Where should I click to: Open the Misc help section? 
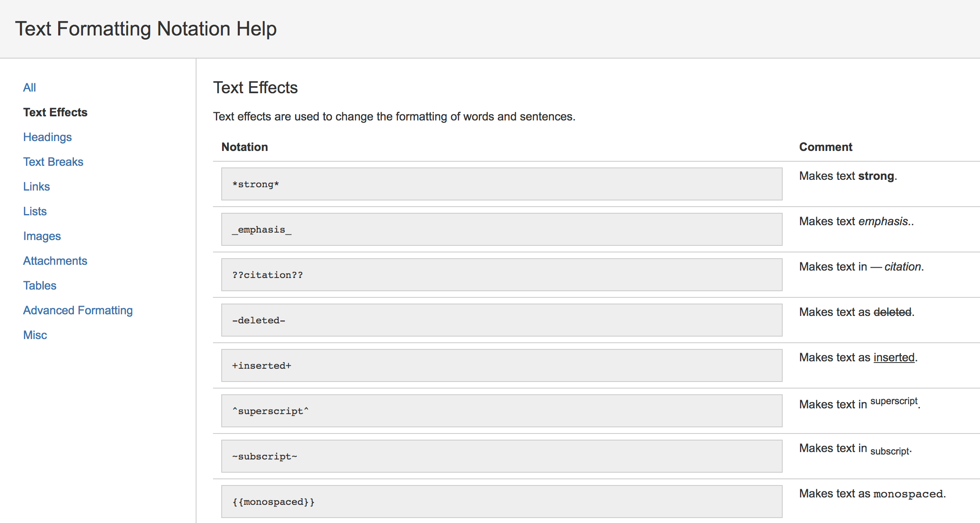point(35,335)
